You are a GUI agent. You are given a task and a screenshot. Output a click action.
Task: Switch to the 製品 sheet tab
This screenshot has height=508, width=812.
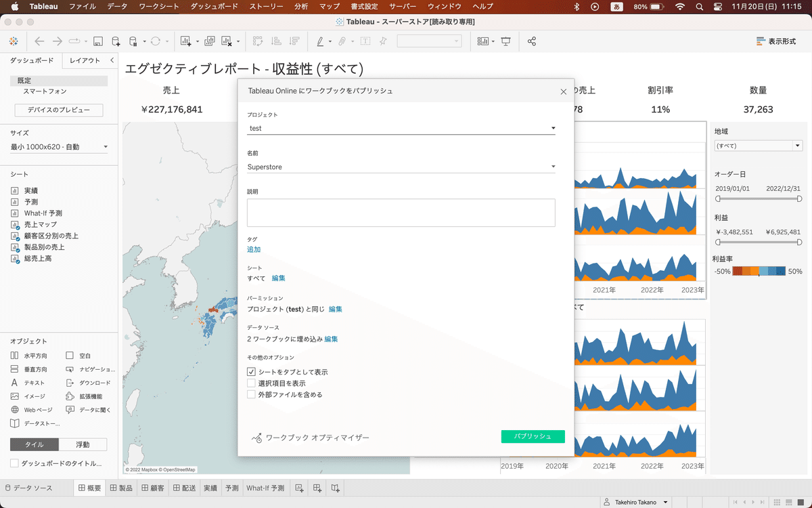(x=121, y=488)
